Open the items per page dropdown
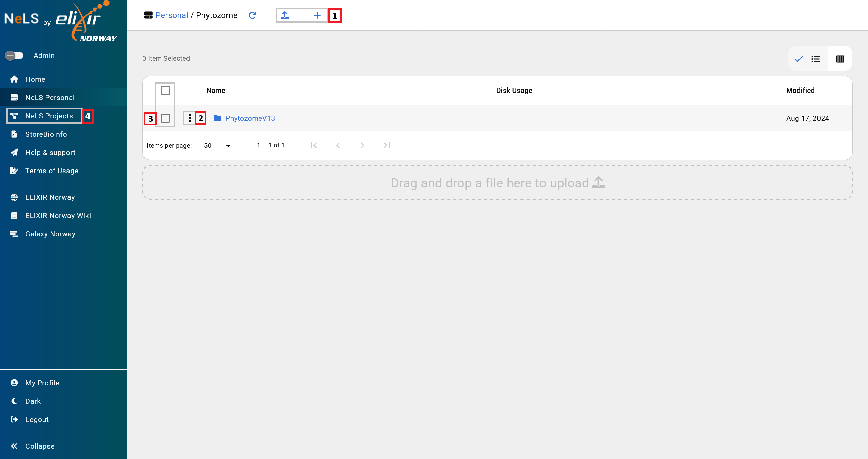The image size is (868, 459). tap(217, 145)
